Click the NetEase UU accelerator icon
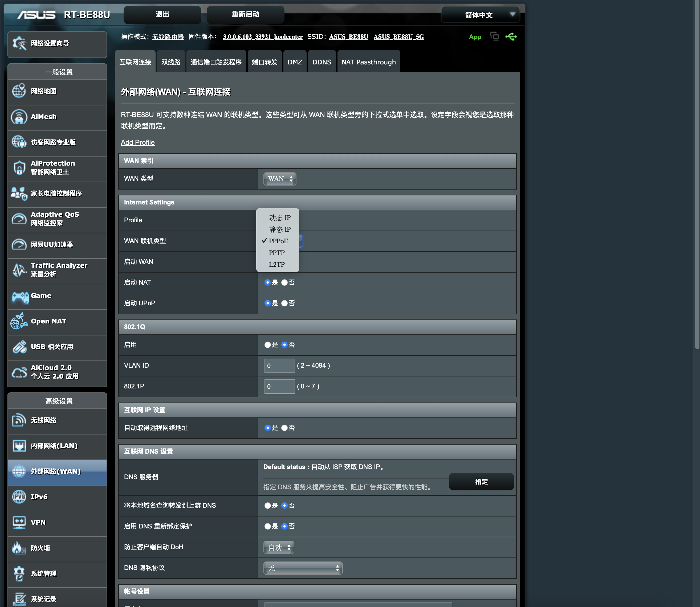 [x=19, y=244]
